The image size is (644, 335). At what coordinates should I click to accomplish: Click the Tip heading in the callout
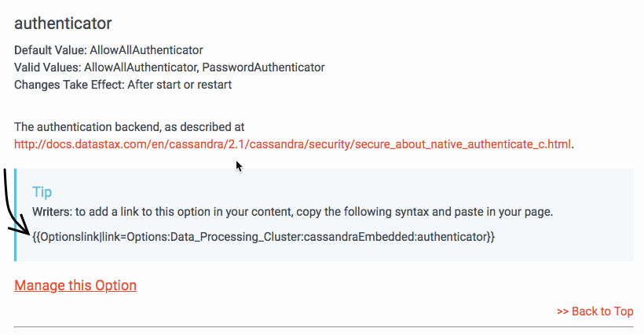click(42, 191)
